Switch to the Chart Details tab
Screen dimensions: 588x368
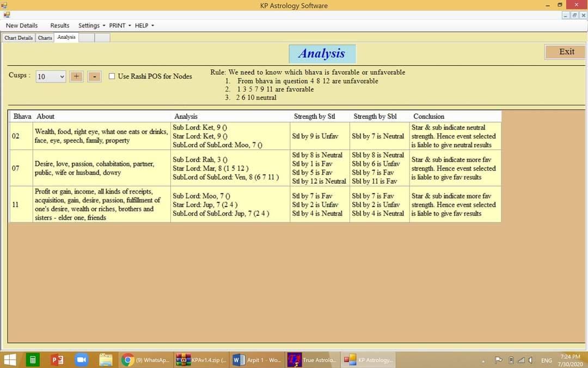(19, 38)
